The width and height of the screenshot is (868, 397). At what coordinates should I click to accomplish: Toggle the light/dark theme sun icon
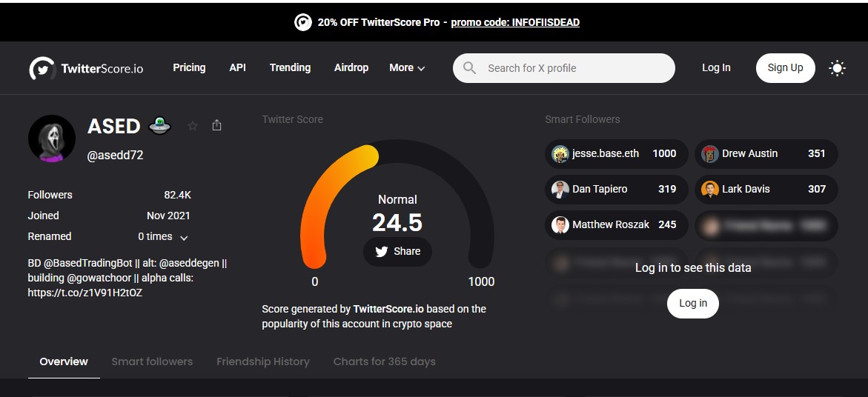[837, 68]
